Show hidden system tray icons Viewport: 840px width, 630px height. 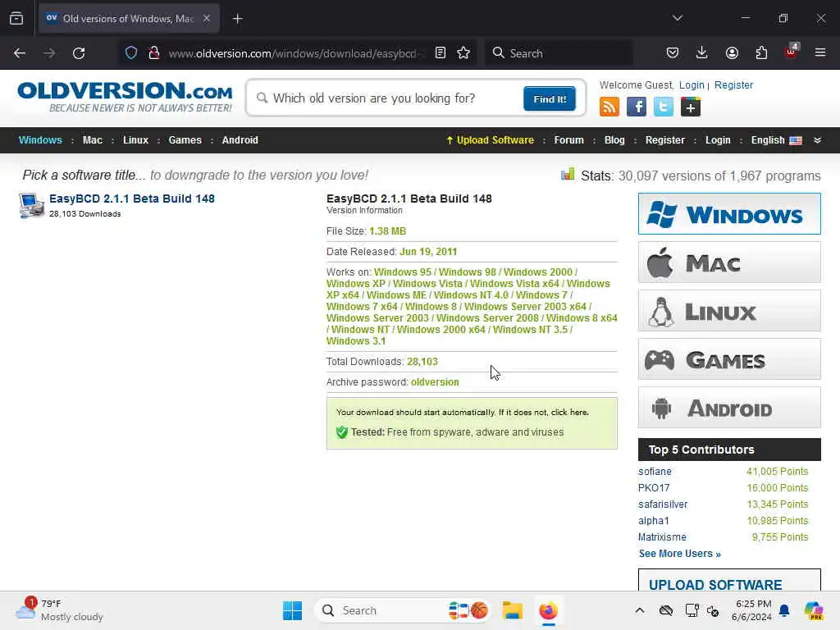(640, 610)
